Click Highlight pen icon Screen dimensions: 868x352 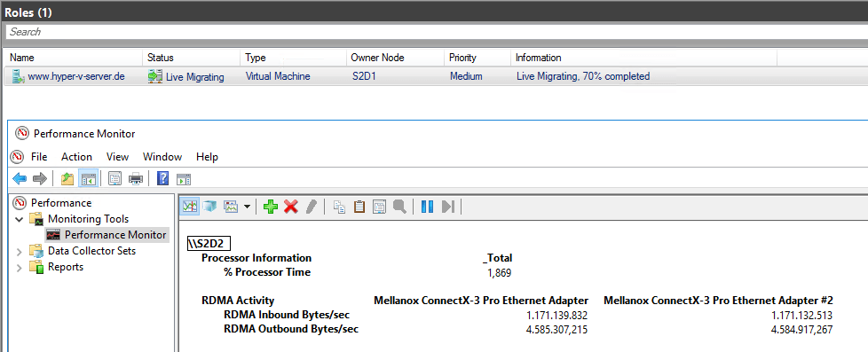(312, 207)
